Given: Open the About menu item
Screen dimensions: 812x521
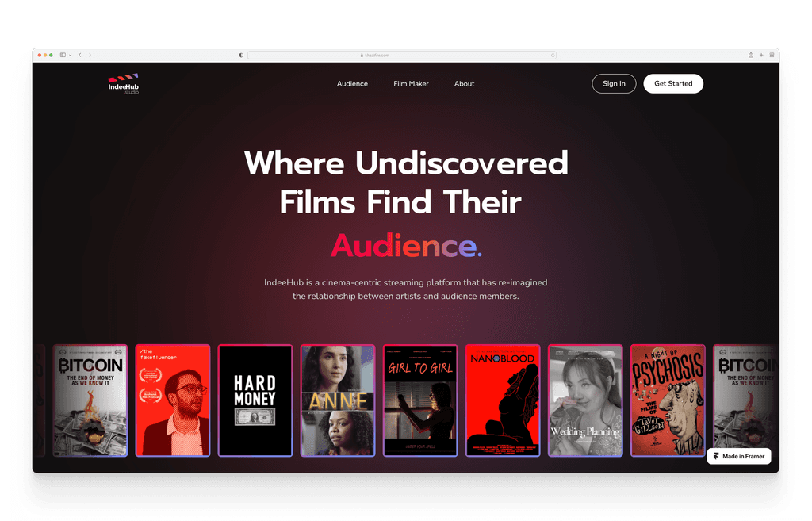Looking at the screenshot, I should (x=464, y=84).
